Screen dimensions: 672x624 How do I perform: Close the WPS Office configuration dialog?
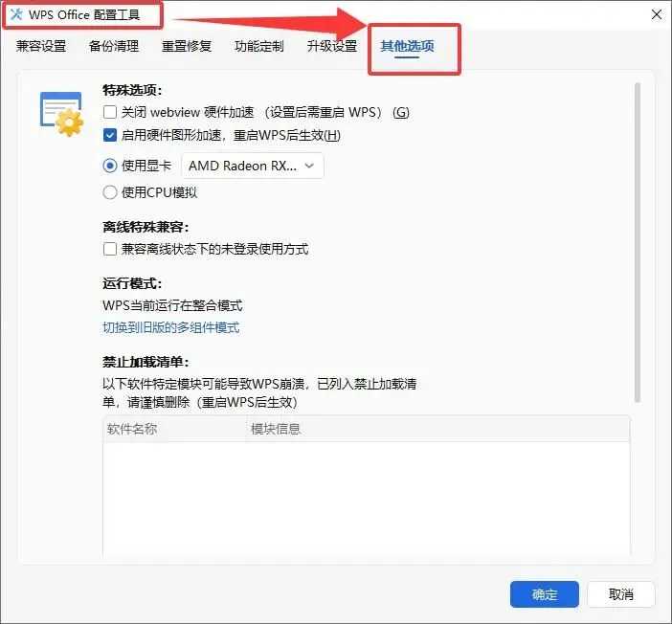click(x=656, y=14)
